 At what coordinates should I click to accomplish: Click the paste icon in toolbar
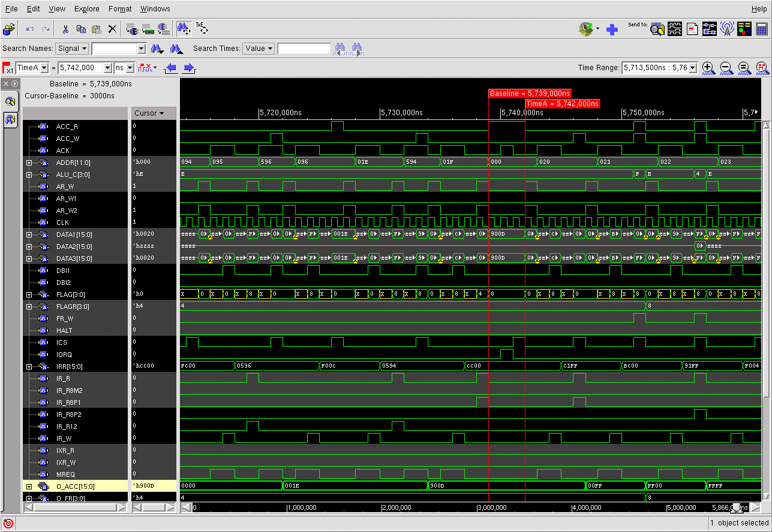97,29
